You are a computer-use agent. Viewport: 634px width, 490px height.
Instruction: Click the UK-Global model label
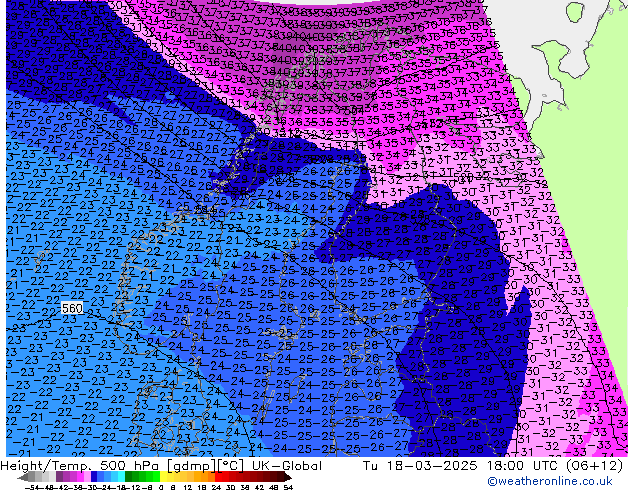click(x=287, y=466)
